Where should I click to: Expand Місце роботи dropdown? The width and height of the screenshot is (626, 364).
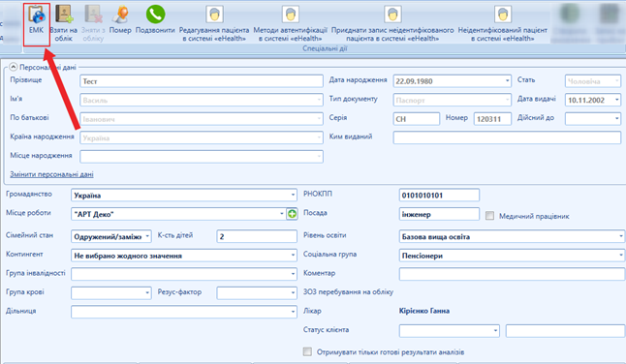[282, 214]
